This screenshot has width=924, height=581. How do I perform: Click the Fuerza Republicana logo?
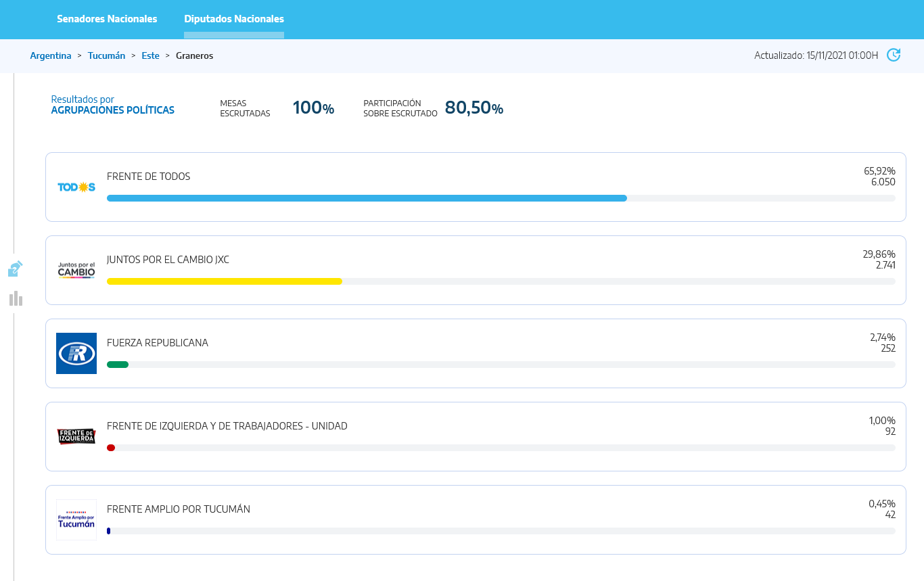point(76,353)
